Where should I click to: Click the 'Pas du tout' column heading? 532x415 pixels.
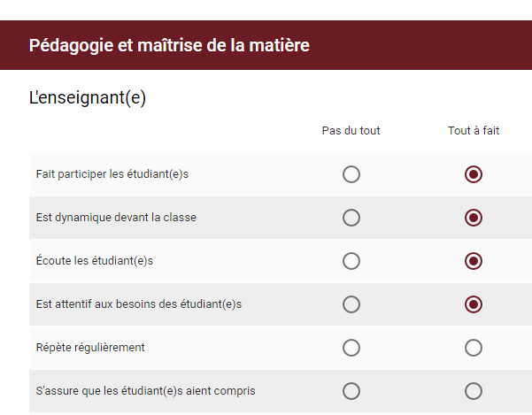click(x=351, y=131)
